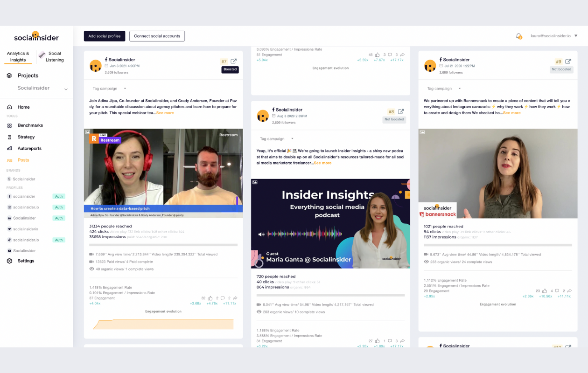Open the Restream webinar video thumbnail
The width and height of the screenshot is (588, 373).
(x=163, y=173)
